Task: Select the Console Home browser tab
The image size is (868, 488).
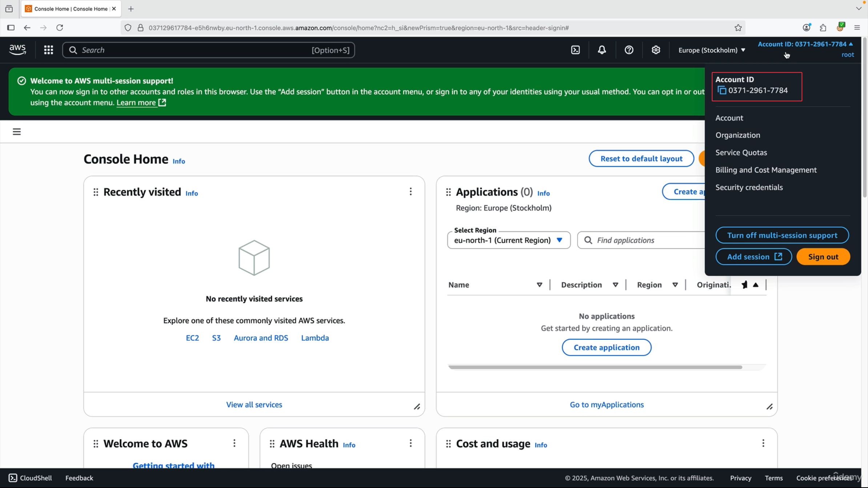Action: (71, 9)
